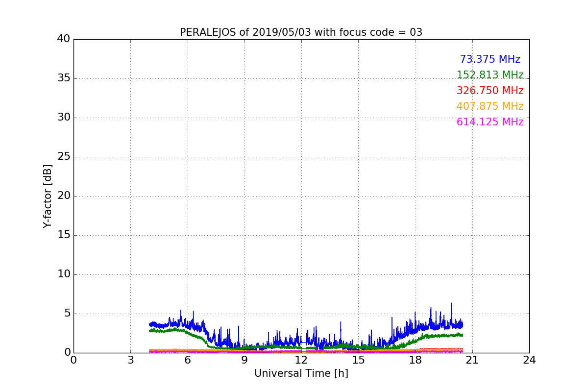Click the y-axis tick label 25
Image resolution: width=588 pixels, height=392 pixels.
point(64,157)
